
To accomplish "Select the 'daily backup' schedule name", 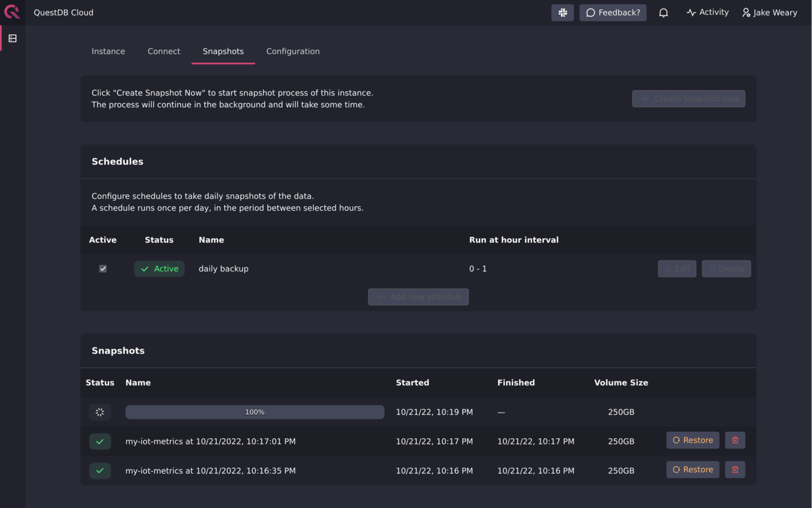I will point(224,269).
